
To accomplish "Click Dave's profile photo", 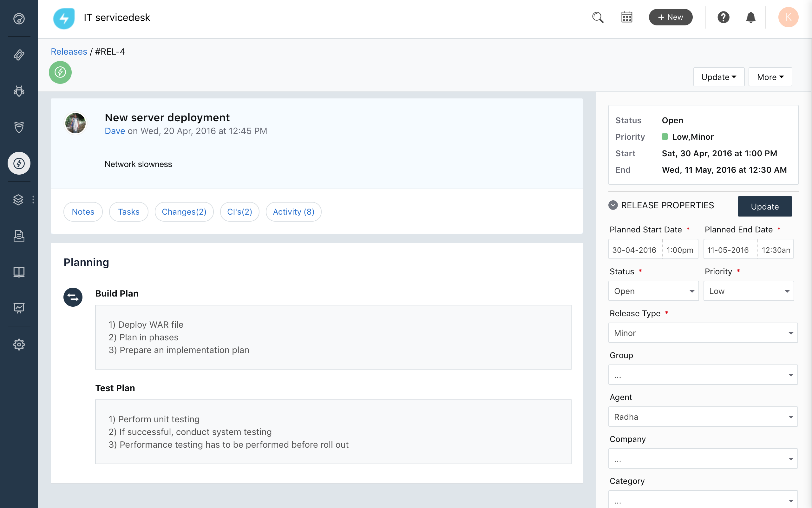I will tap(75, 123).
